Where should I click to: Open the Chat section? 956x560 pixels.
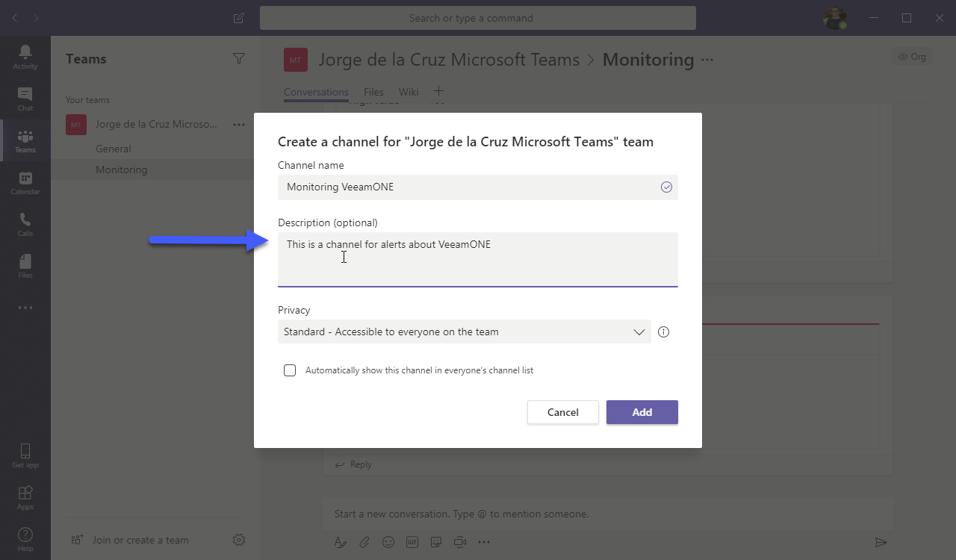point(25,99)
